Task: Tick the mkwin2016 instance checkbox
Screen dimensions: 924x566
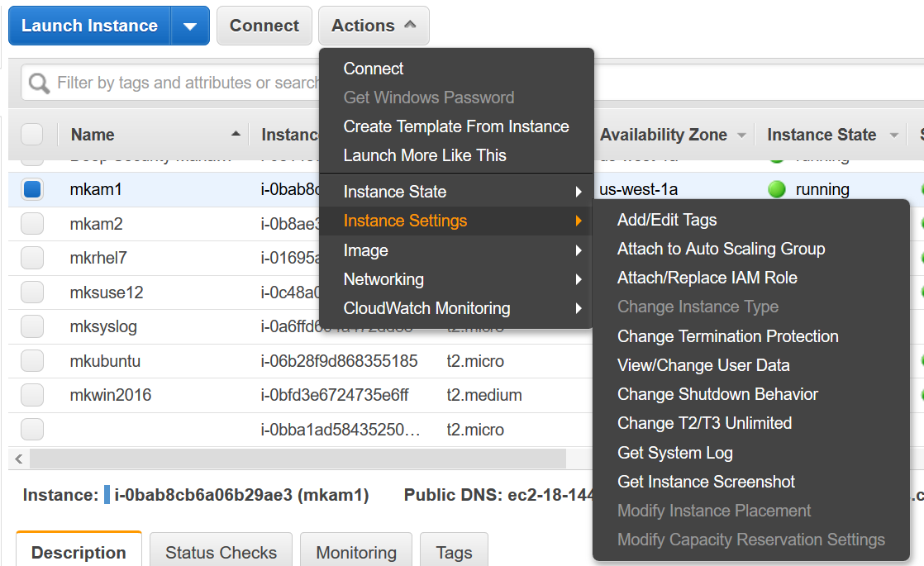Action: click(32, 395)
